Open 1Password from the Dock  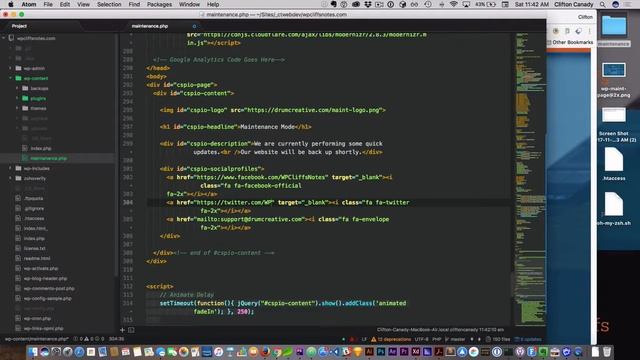tap(497, 352)
